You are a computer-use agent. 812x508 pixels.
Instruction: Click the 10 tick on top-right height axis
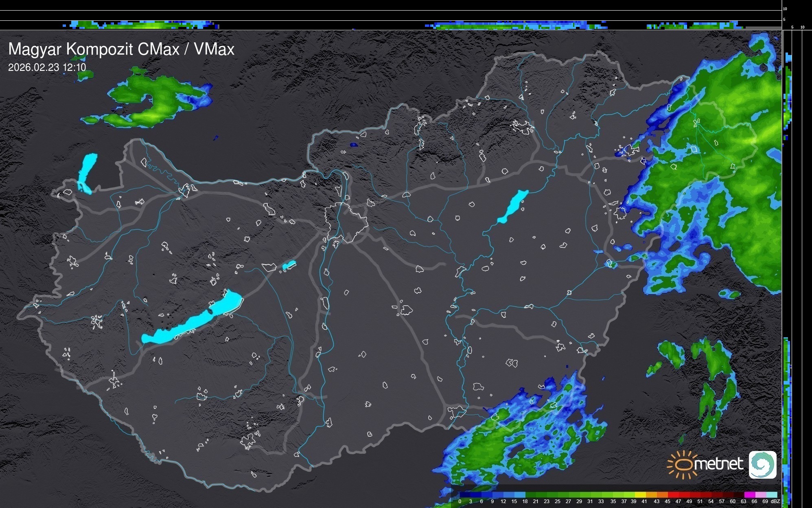pyautogui.click(x=785, y=9)
